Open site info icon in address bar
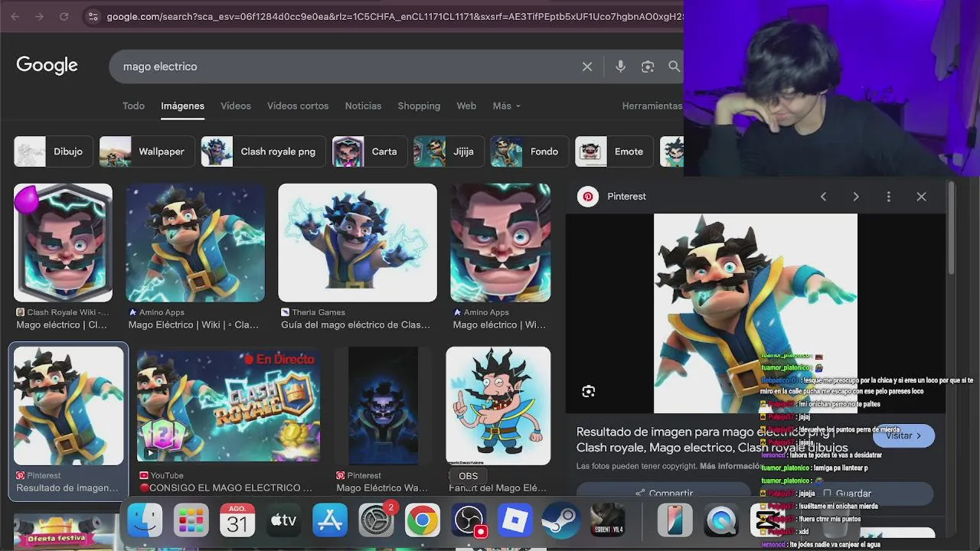This screenshot has width=980, height=551. [x=93, y=16]
